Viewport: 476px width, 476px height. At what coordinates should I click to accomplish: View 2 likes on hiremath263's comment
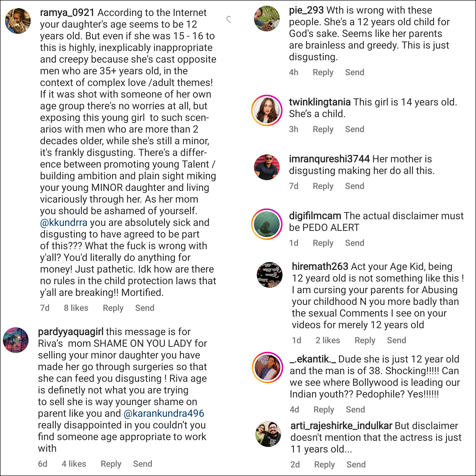328,340
